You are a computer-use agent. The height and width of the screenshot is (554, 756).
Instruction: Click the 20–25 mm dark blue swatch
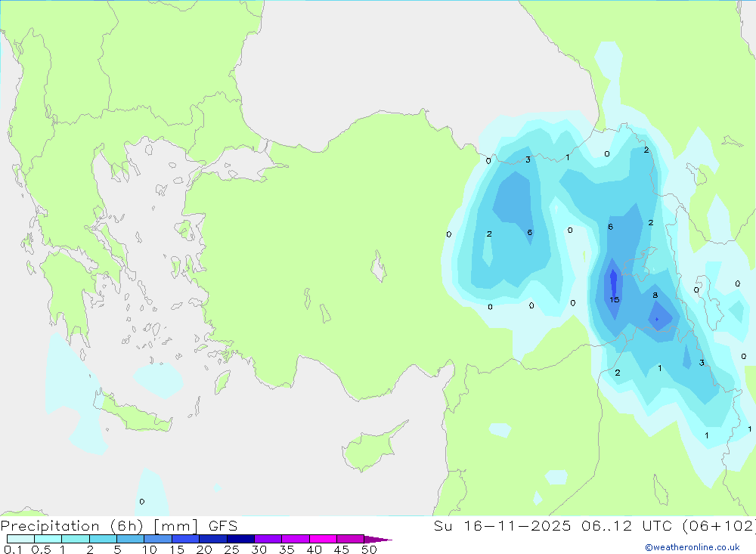point(213,539)
